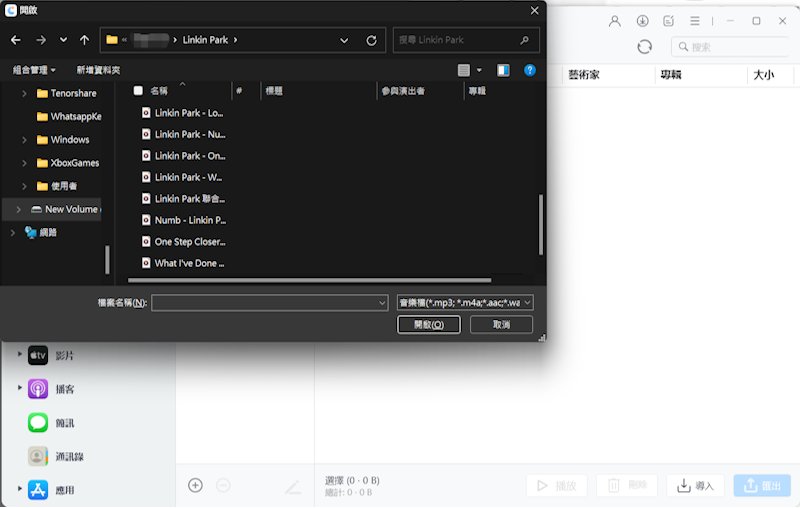This screenshot has width=800, height=508.
Task: Expand the Tenorshare folder
Action: [x=24, y=93]
